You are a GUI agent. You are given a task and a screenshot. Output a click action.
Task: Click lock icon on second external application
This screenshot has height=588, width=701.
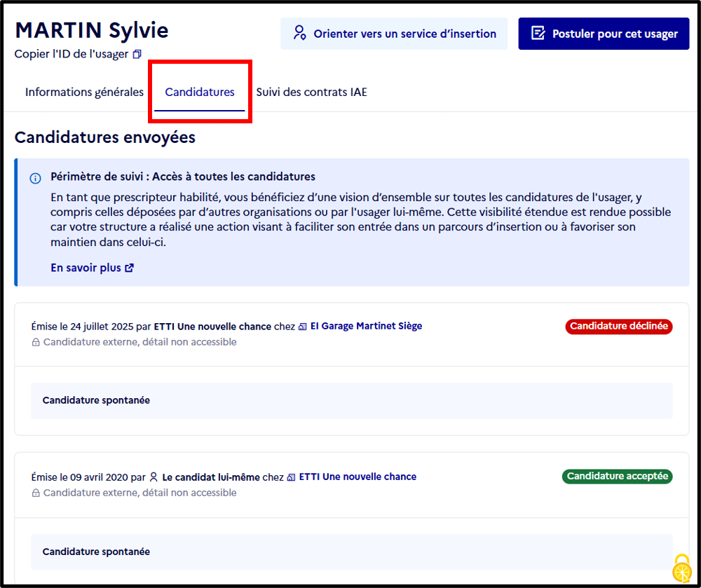(x=36, y=493)
